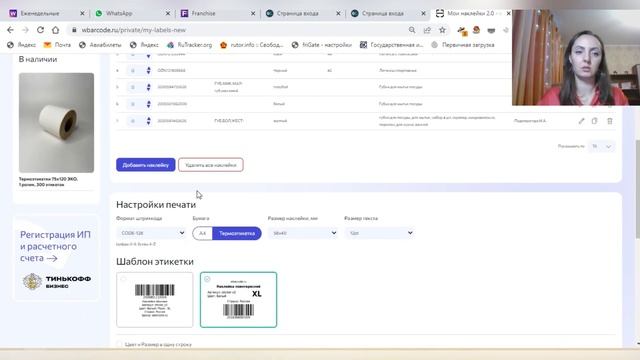Adjust quantity stepper arrows in row 4
Screen dimensions: 640x360
coord(149,71)
